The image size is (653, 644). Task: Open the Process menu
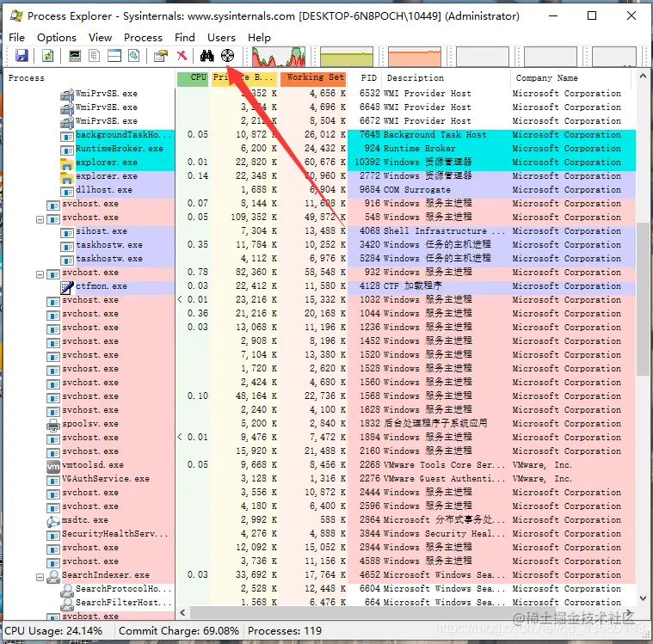pyautogui.click(x=143, y=38)
